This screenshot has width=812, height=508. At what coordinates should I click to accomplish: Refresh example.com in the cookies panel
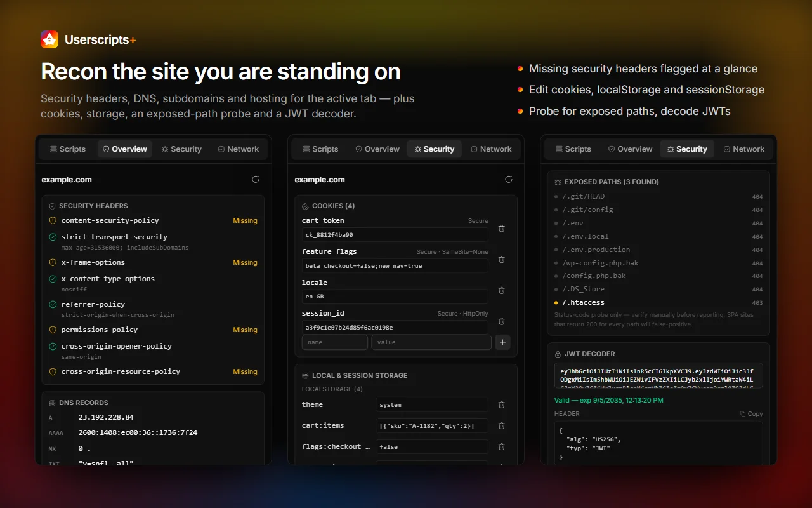point(509,180)
